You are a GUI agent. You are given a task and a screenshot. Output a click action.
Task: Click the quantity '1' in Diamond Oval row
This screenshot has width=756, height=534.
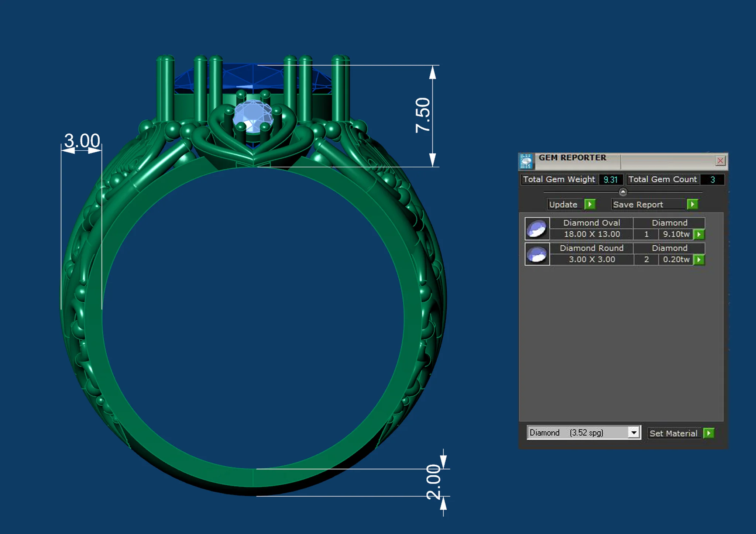pos(646,234)
